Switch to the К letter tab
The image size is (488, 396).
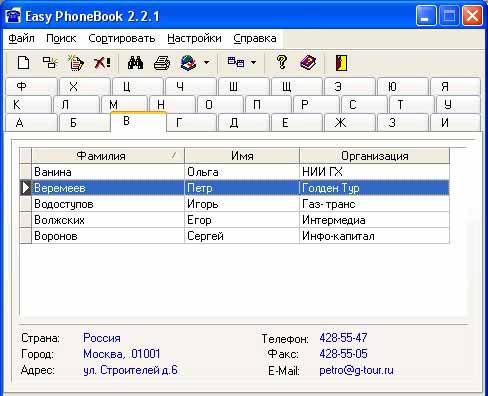click(x=28, y=105)
